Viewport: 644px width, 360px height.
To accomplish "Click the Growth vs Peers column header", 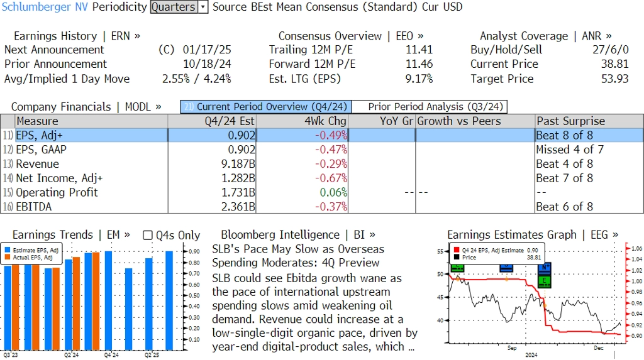I will [475, 121].
